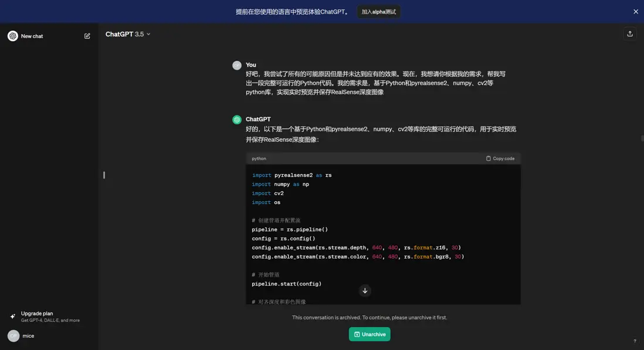Screen dimensions: 644x350
Task: Click the enable_stream depth code line
Action: (x=356, y=247)
